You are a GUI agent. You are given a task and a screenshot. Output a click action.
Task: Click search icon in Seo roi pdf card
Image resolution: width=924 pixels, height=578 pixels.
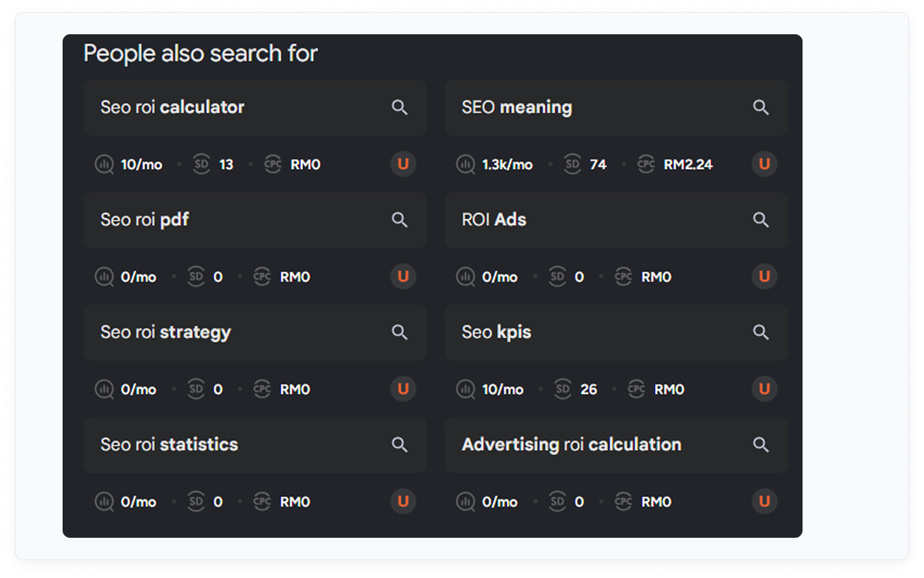click(x=400, y=220)
